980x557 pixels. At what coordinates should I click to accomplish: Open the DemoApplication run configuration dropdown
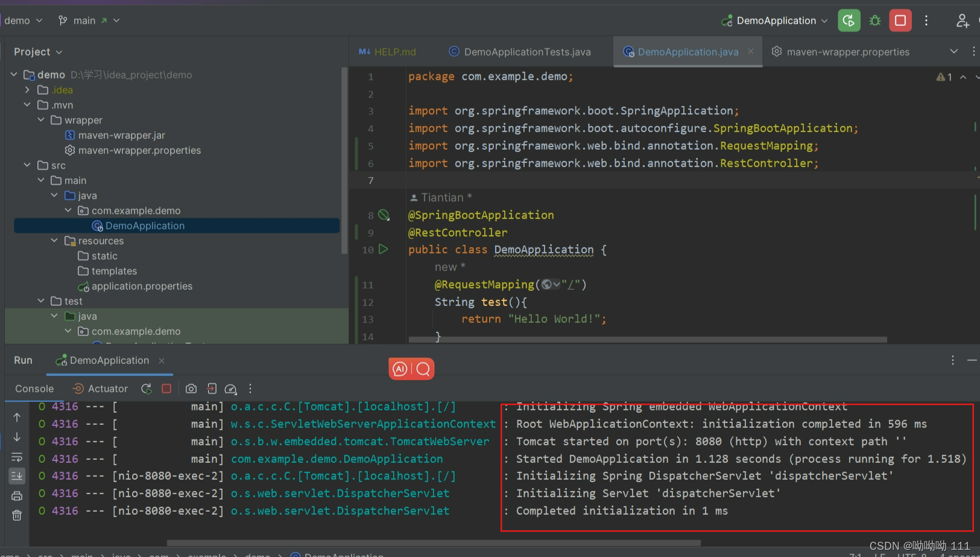[775, 21]
